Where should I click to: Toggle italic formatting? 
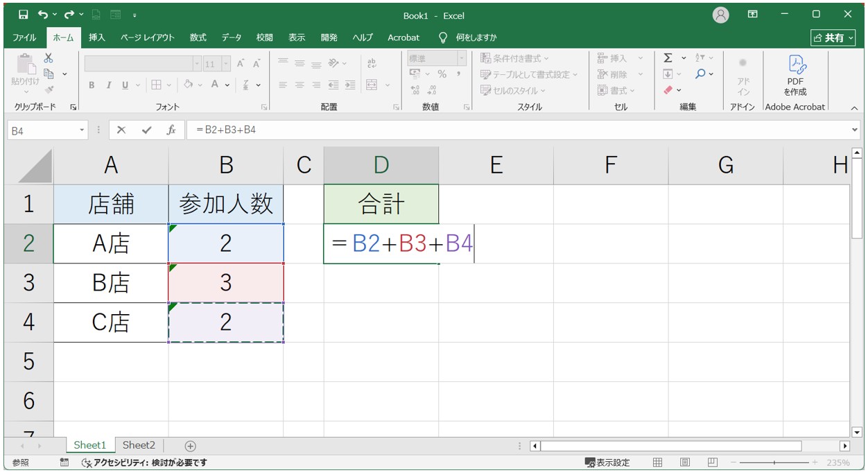pyautogui.click(x=108, y=85)
